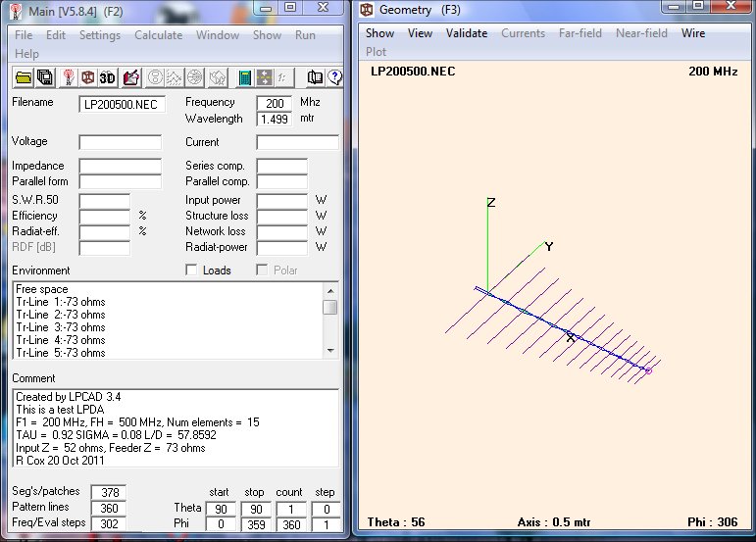756x542 pixels.
Task: Click the Edit NEC input file icon
Action: (x=130, y=77)
